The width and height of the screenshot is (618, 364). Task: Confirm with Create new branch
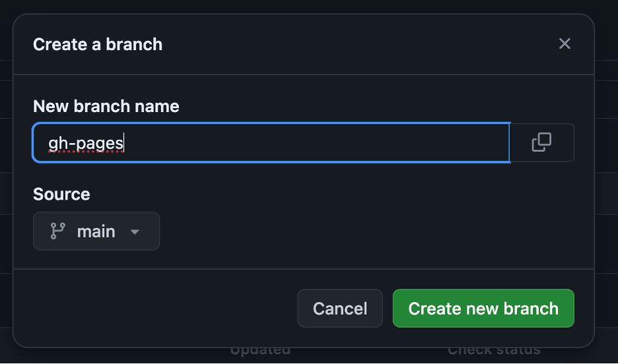pos(483,309)
